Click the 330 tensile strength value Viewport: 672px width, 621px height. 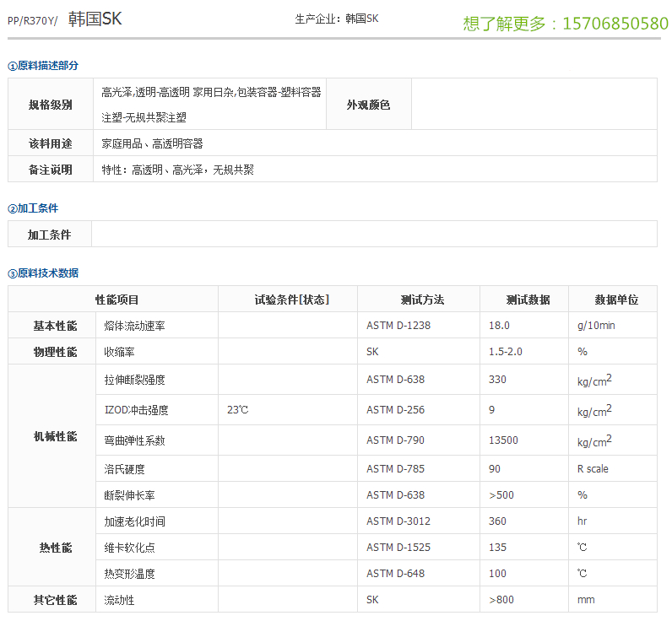tap(497, 380)
